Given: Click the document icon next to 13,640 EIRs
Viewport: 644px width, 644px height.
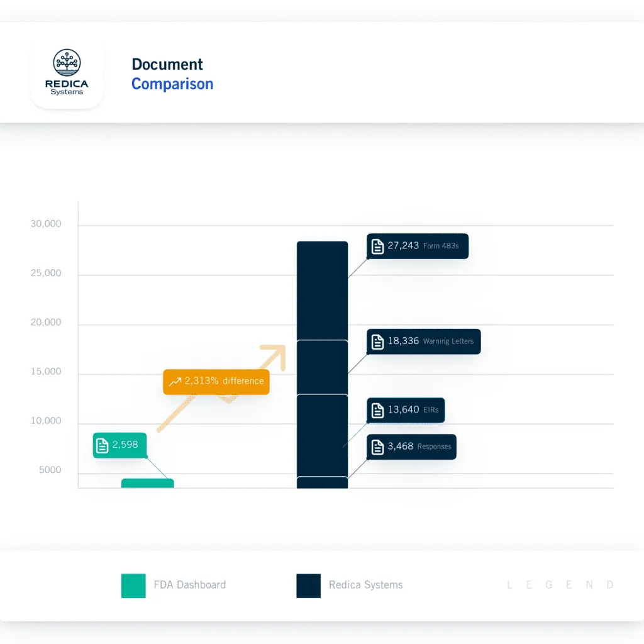Looking at the screenshot, I should [x=377, y=410].
